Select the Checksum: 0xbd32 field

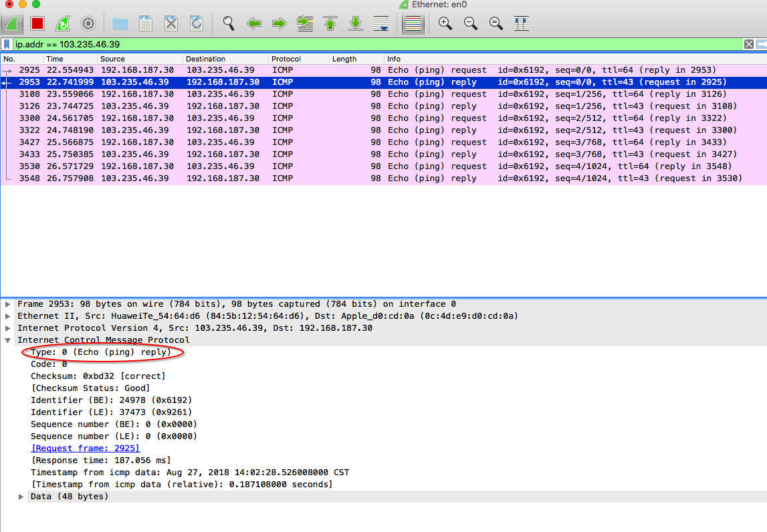click(x=98, y=376)
